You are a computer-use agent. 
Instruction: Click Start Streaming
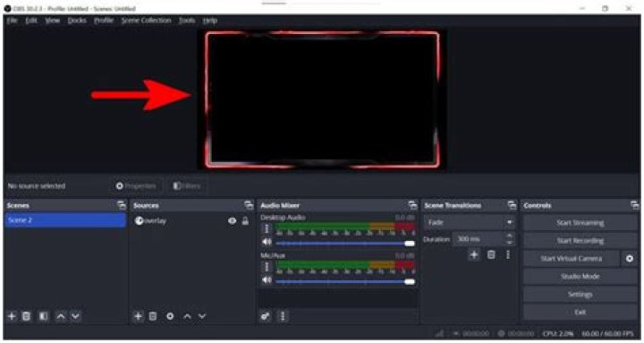tap(580, 223)
